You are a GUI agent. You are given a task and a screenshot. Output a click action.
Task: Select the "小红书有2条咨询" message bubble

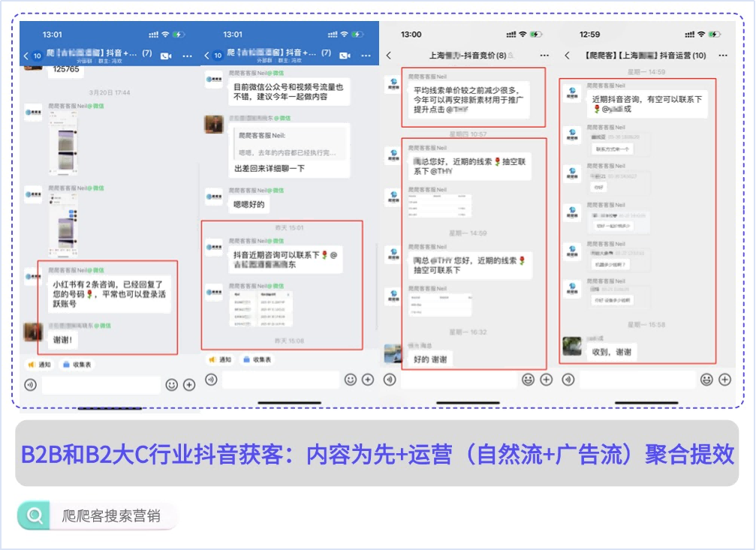click(109, 294)
